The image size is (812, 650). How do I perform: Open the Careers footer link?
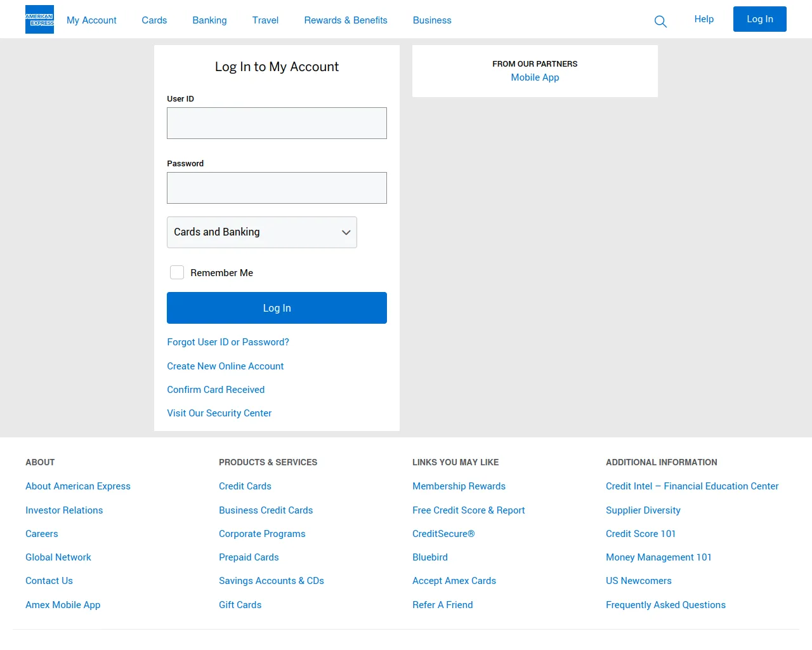click(42, 534)
